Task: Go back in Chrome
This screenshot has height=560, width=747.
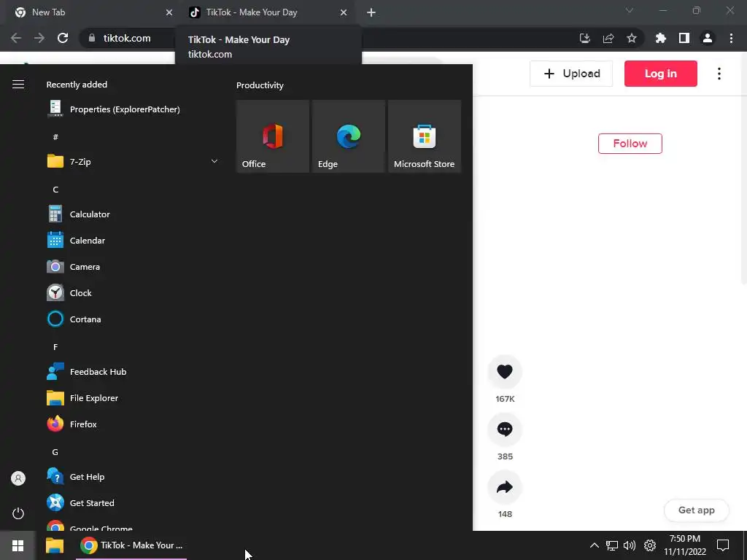Action: pos(16,38)
